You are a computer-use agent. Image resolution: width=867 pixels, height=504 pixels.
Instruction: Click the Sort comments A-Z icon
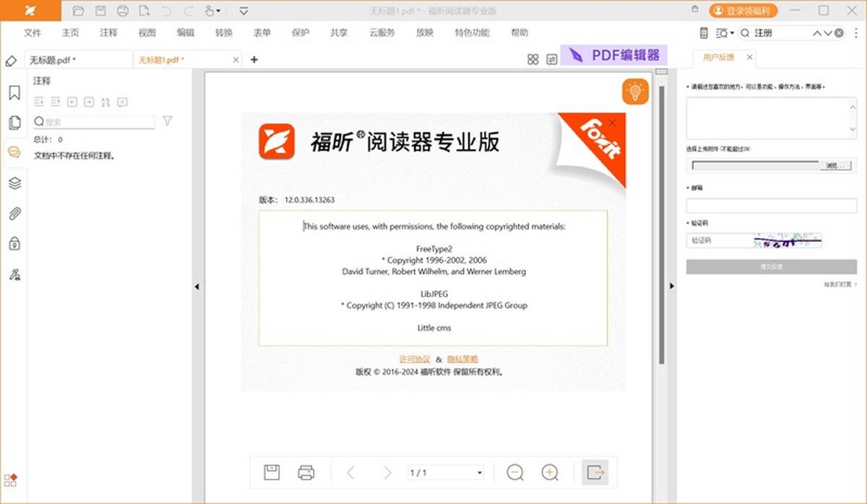coord(105,102)
